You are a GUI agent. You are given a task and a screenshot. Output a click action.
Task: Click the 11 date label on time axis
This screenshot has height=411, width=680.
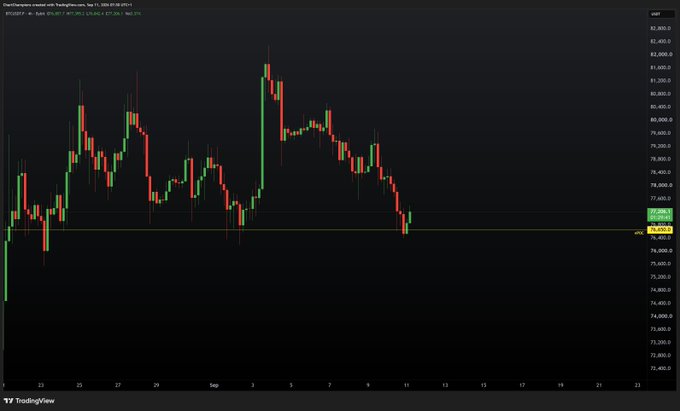[x=406, y=385]
